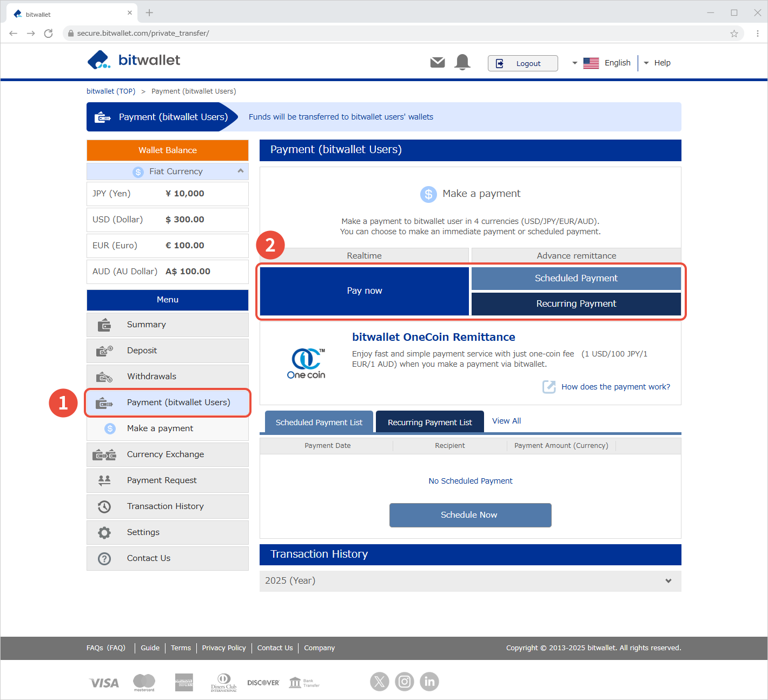The image size is (768, 700).
Task: Bookmark page with star icon
Action: coord(734,34)
